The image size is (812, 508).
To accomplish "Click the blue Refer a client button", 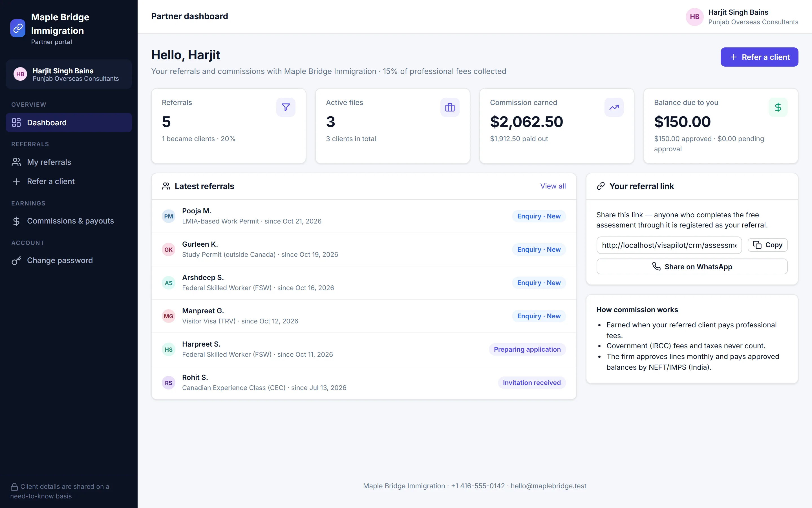I will coord(759,57).
